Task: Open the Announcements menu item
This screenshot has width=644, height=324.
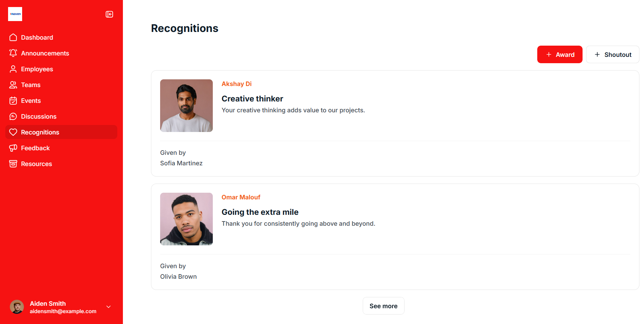Action: [x=45, y=53]
